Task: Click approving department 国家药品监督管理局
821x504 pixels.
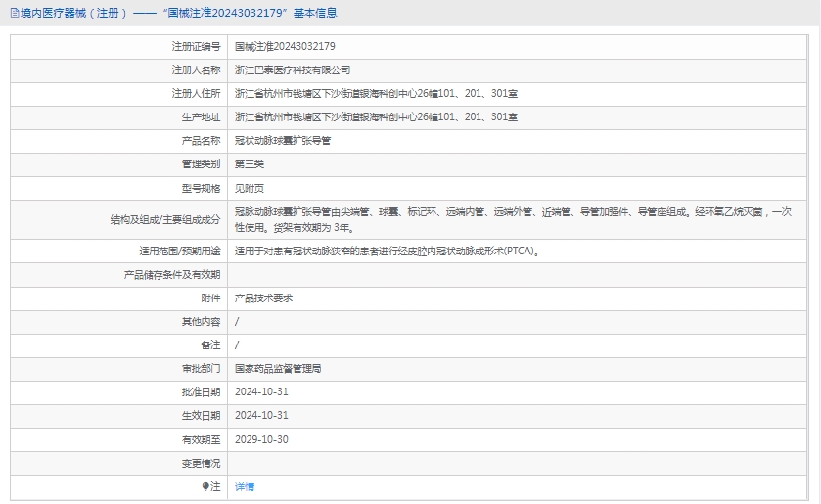Action: (x=278, y=369)
